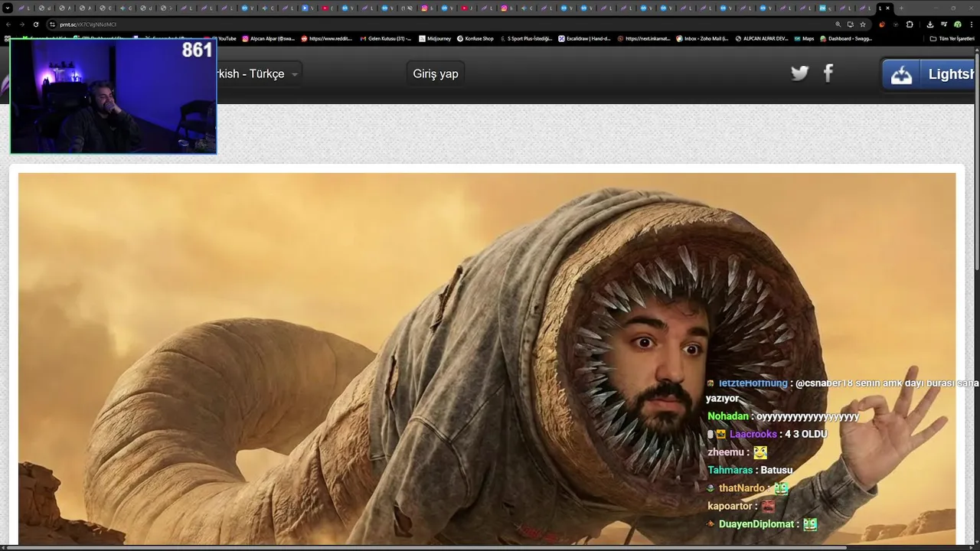
Task: Open the browser Downloads panel
Action: [930, 24]
